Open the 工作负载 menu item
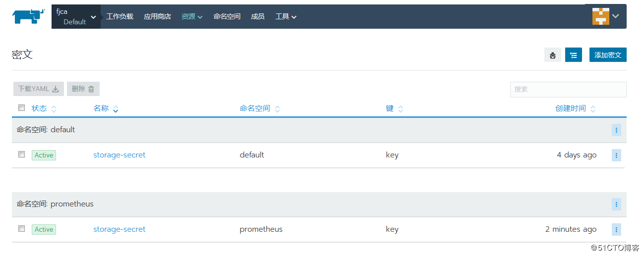The width and height of the screenshot is (644, 256). click(x=119, y=16)
